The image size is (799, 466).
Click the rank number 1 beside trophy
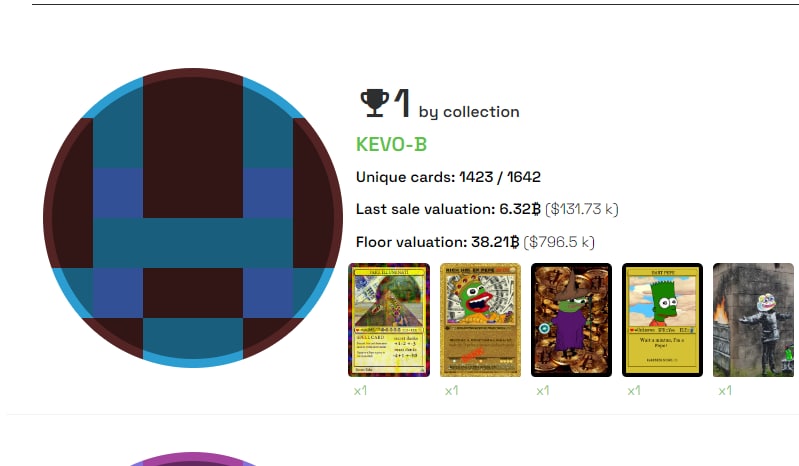[402, 103]
